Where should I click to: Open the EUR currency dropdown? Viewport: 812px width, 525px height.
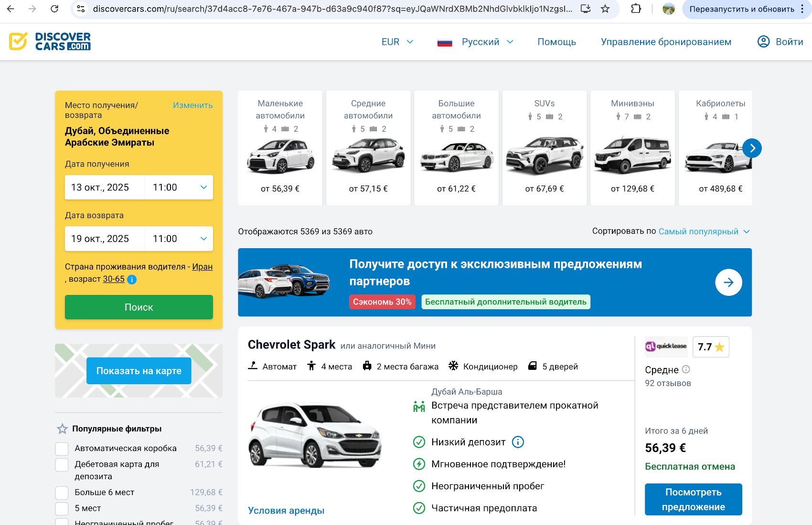tap(397, 42)
